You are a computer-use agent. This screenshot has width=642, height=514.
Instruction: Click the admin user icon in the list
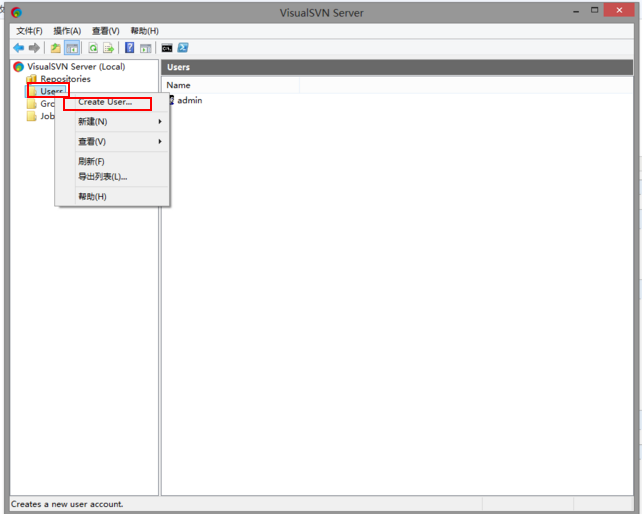coord(172,100)
